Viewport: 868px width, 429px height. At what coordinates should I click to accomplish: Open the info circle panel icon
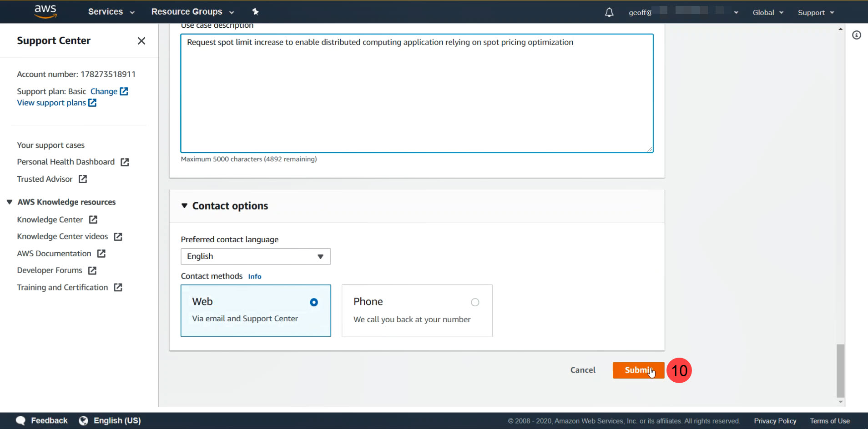tap(857, 35)
